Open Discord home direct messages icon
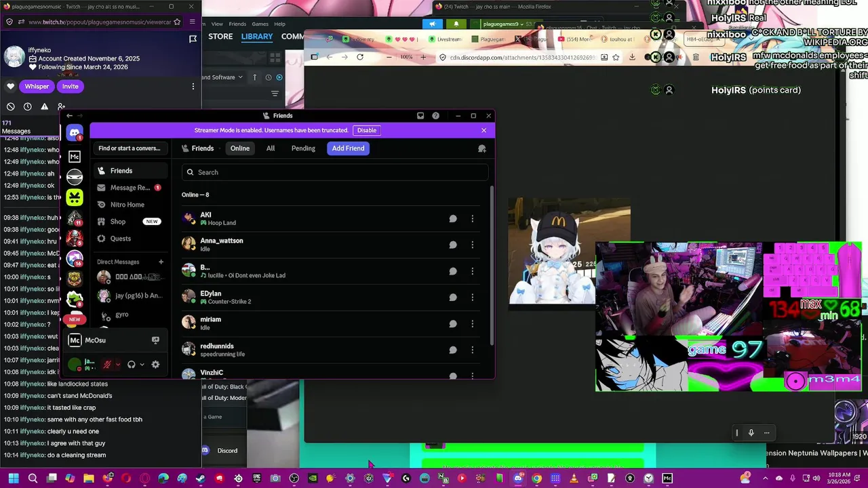Viewport: 868px width, 488px height. [x=75, y=133]
